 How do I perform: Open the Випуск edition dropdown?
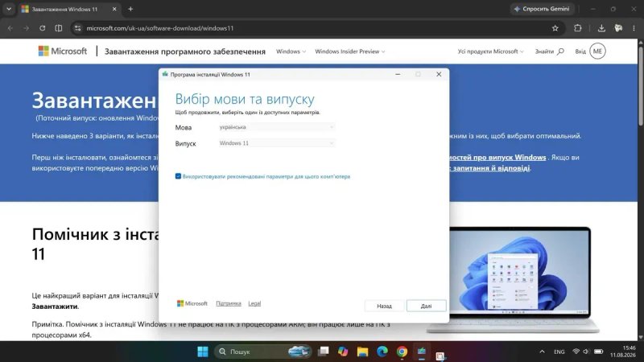coord(276,143)
